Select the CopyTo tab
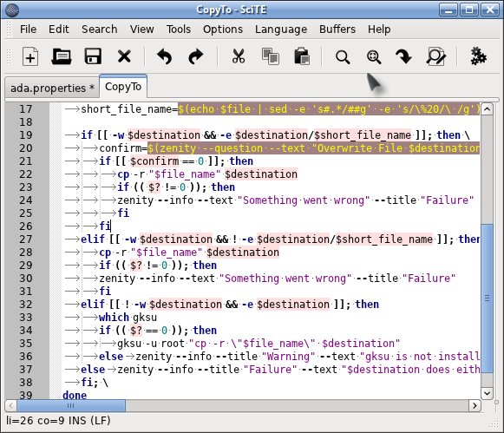Image resolution: width=504 pixels, height=433 pixels. point(123,87)
